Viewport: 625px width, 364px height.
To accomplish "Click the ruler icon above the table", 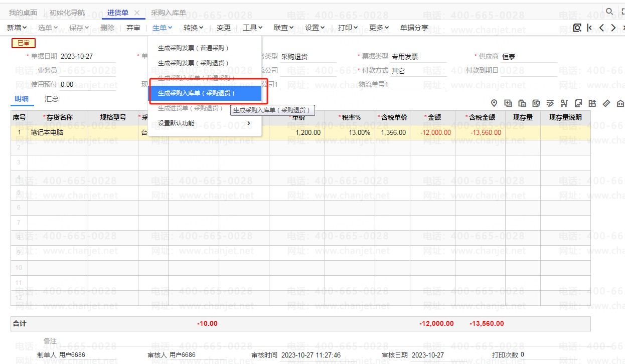I will [x=606, y=103].
